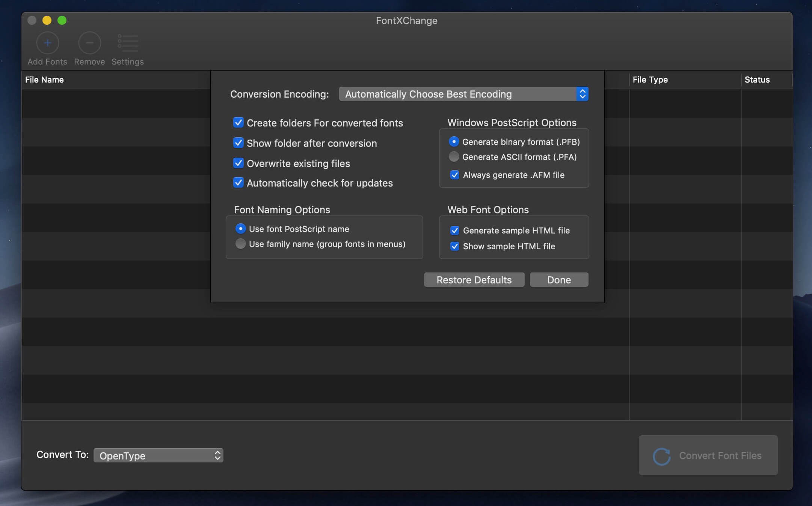Select Generate binary format (.PFB)
This screenshot has height=506, width=812.
454,142
